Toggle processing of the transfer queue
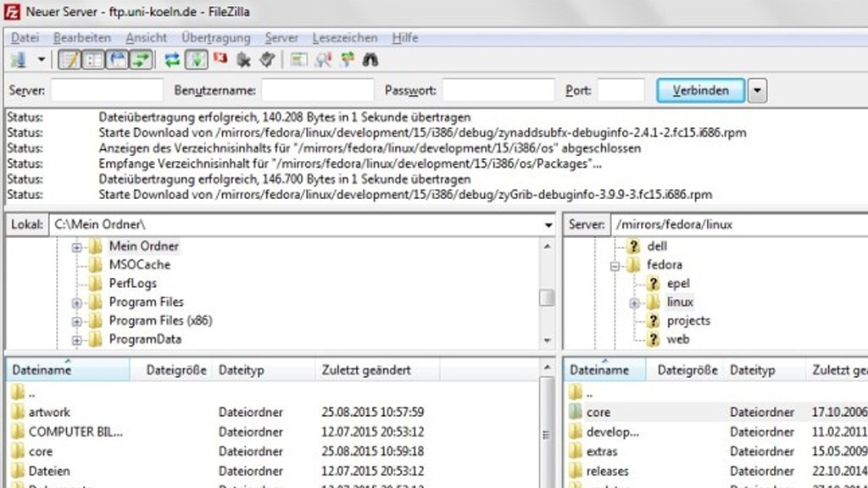 pyautogui.click(x=197, y=60)
